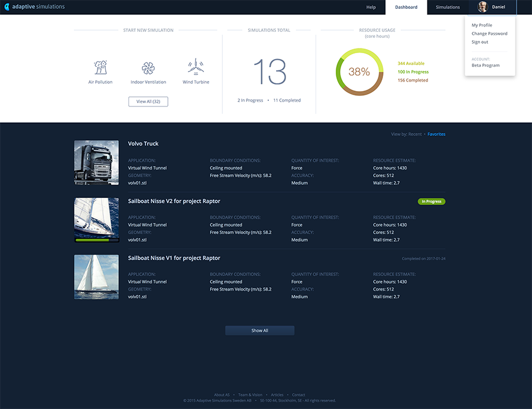Click the 156 Completed legend entry

point(413,80)
